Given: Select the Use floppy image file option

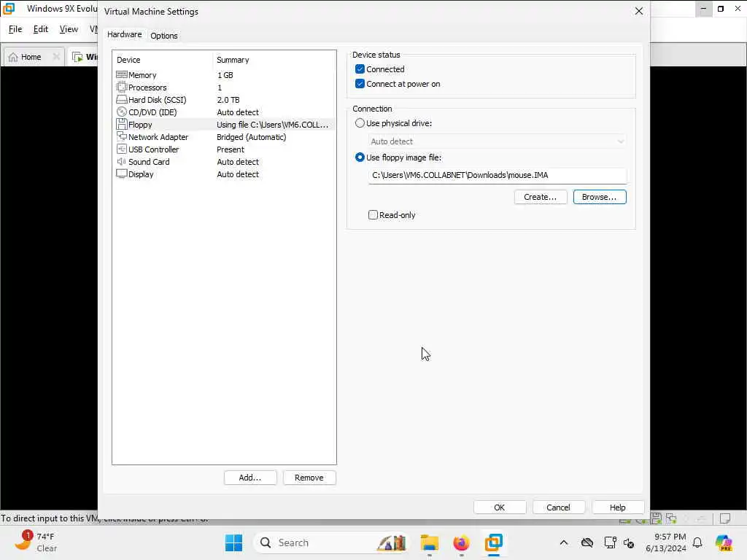Looking at the screenshot, I should pos(360,157).
